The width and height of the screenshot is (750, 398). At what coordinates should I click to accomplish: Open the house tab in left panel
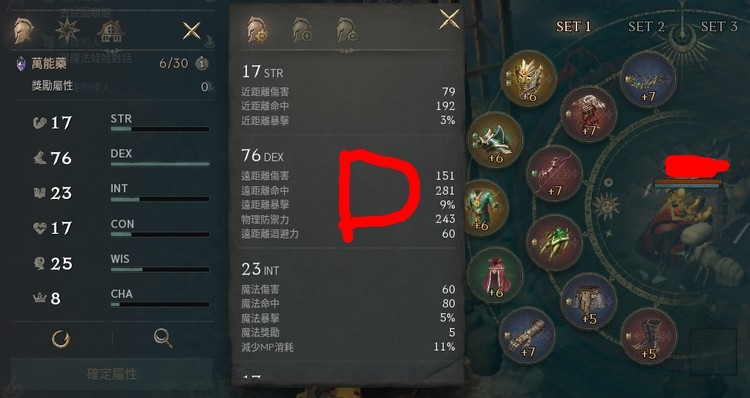click(x=111, y=31)
